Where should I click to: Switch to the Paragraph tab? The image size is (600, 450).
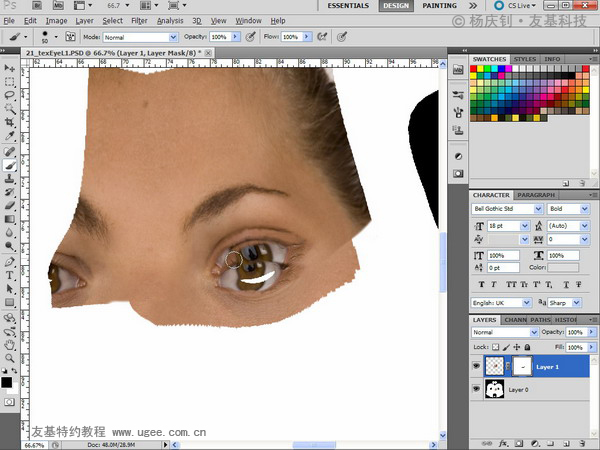point(536,195)
